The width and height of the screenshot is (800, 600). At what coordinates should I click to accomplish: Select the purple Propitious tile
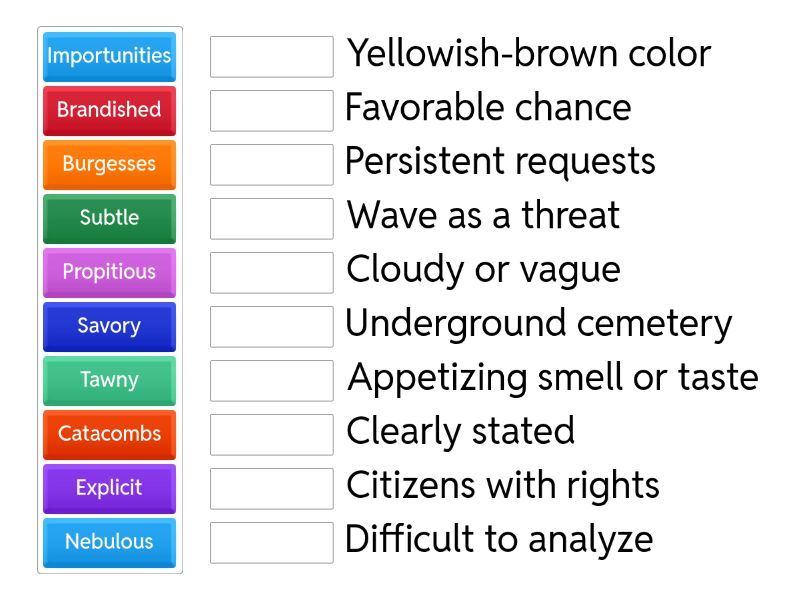[109, 272]
